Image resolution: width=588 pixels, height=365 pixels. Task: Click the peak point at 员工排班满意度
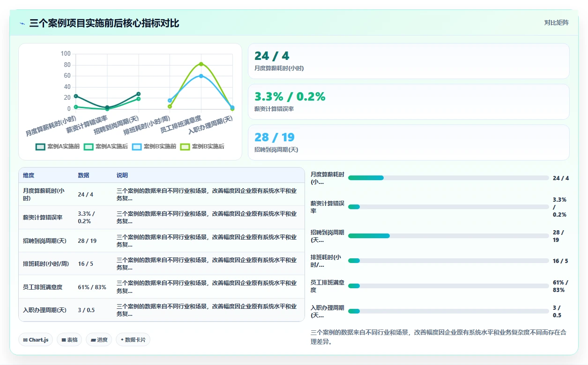click(201, 64)
